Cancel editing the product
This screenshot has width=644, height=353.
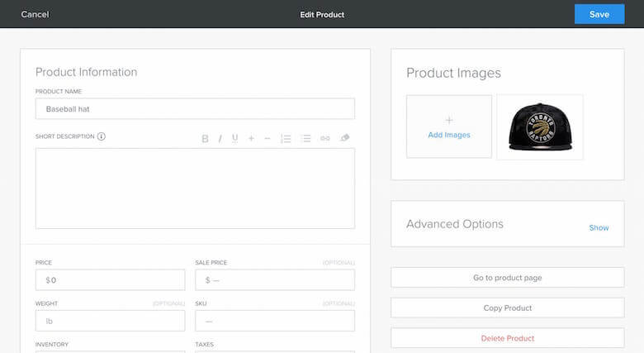tap(35, 14)
